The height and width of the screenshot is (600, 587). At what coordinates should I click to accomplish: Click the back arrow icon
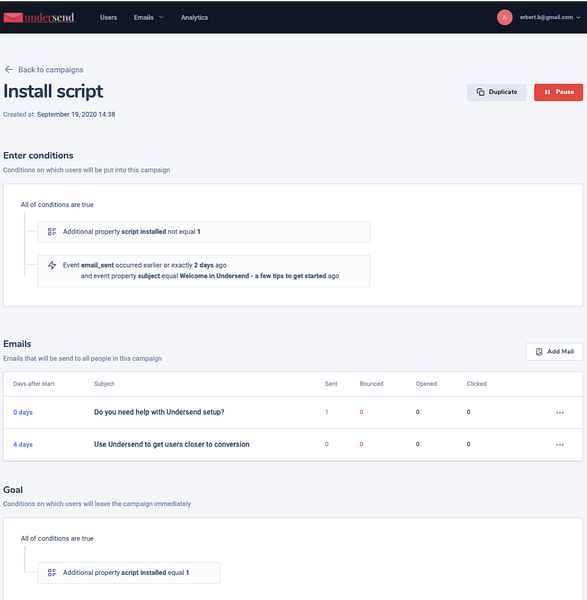coord(8,70)
